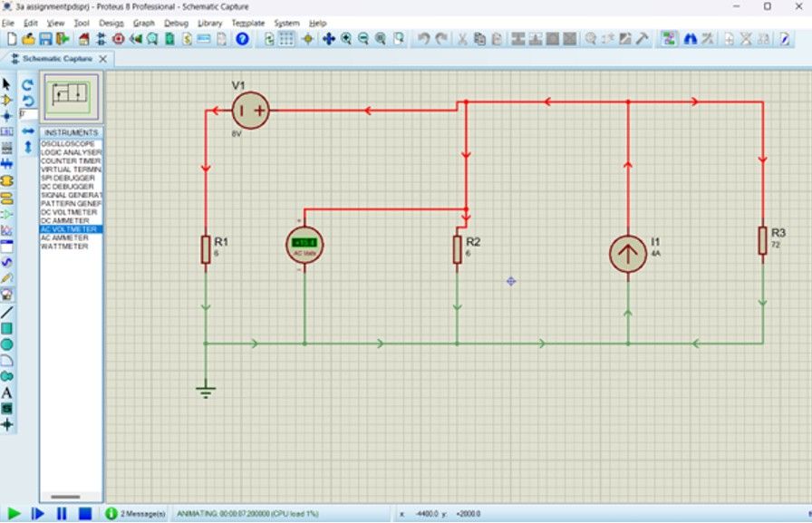Viewport: 812px width, 523px height.
Task: Select AC VOLTMETER in the instruments list
Action: (x=71, y=229)
